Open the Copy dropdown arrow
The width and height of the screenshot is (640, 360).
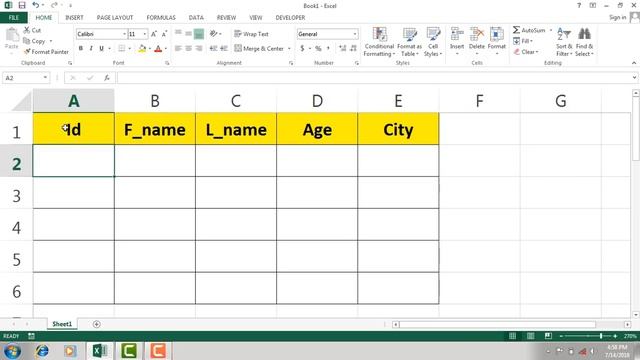click(x=51, y=41)
